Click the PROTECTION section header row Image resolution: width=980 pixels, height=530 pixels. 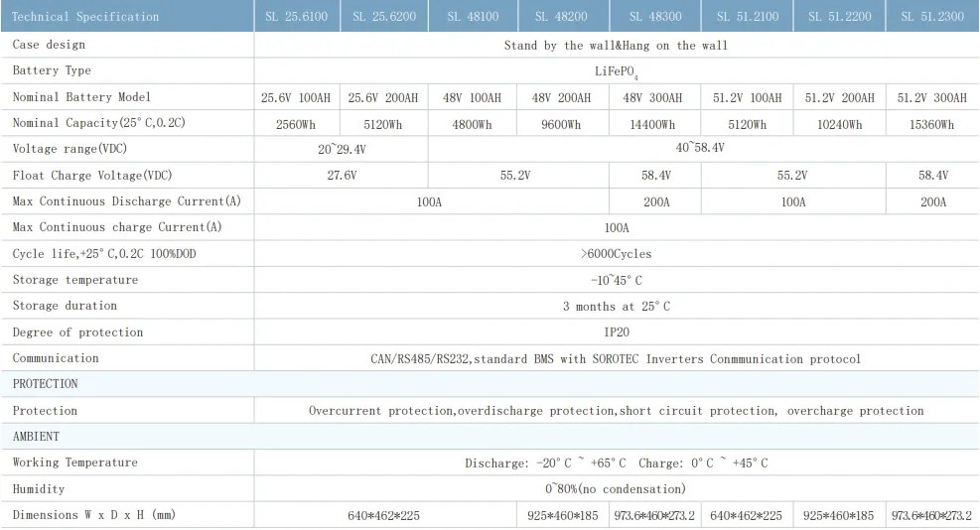[46, 384]
